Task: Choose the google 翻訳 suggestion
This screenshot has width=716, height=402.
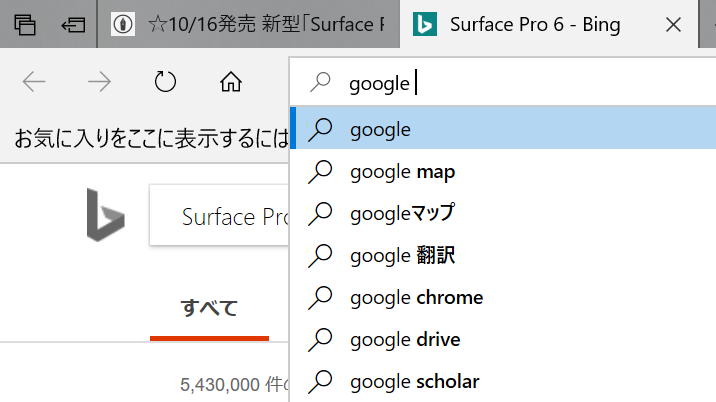Action: pos(503,255)
